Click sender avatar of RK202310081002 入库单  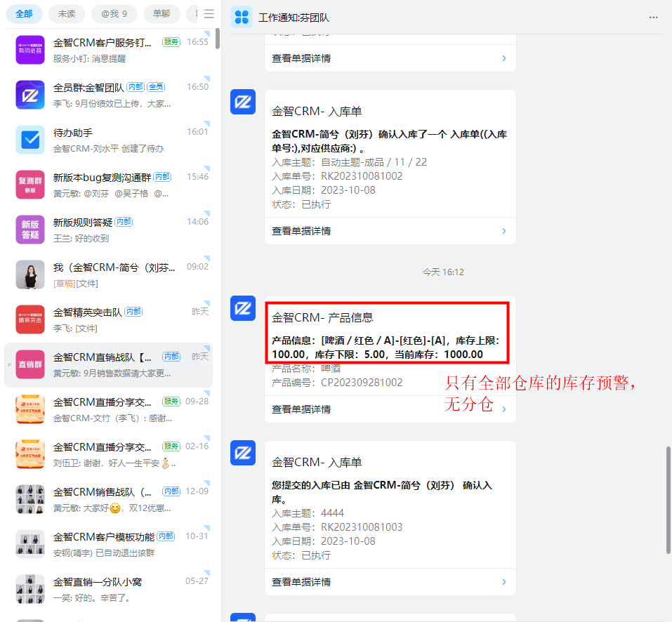(x=243, y=102)
